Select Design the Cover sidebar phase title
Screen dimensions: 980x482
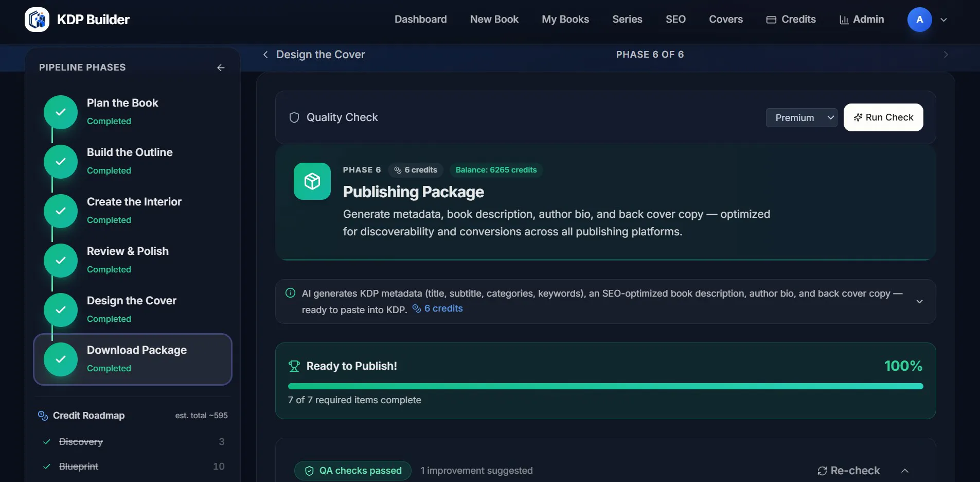(x=132, y=301)
